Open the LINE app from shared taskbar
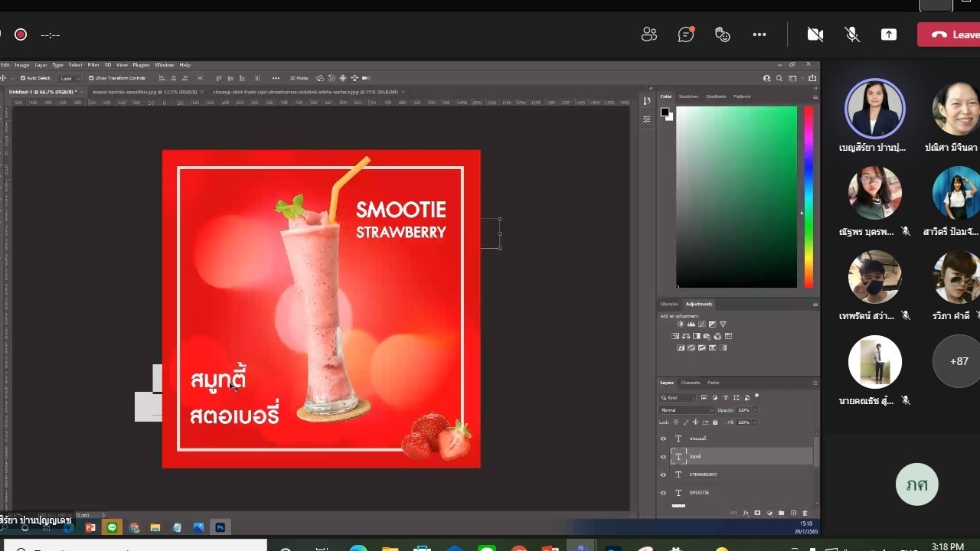Image resolution: width=980 pixels, height=551 pixels. (x=113, y=527)
